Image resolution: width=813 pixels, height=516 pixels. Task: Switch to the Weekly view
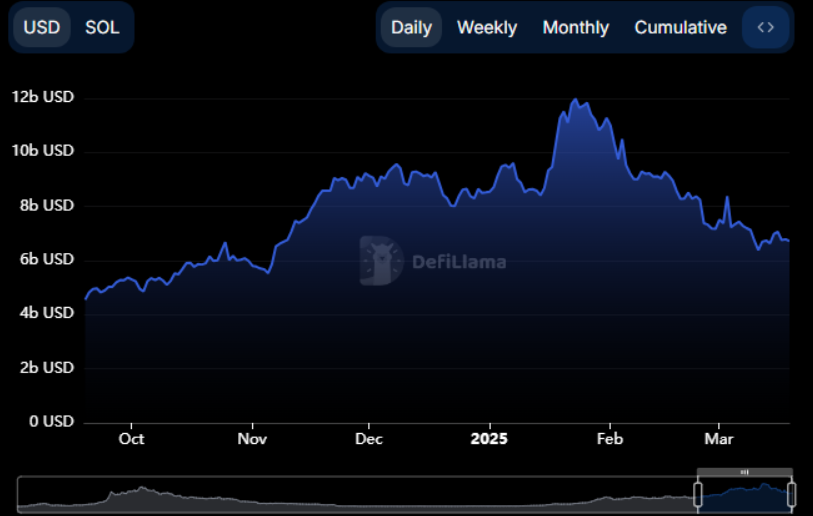point(487,27)
